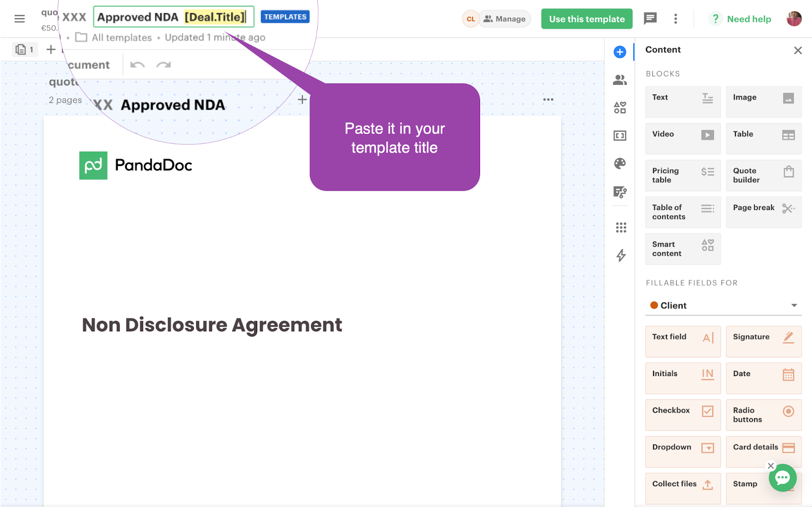Open the Design palette icon
The image size is (812, 507).
pyautogui.click(x=620, y=163)
